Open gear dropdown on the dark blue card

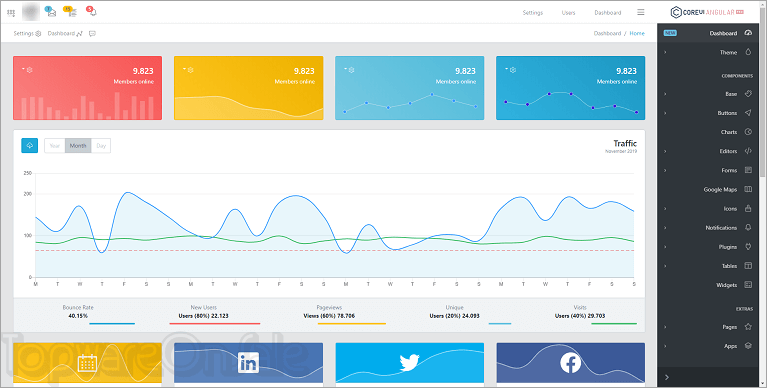[x=510, y=70]
